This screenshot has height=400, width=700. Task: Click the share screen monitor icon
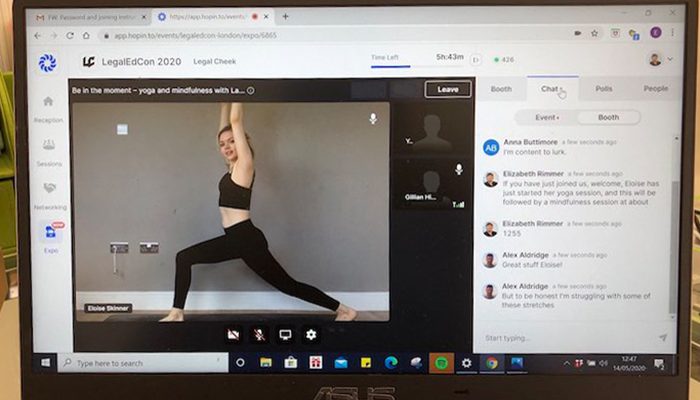coord(285,334)
